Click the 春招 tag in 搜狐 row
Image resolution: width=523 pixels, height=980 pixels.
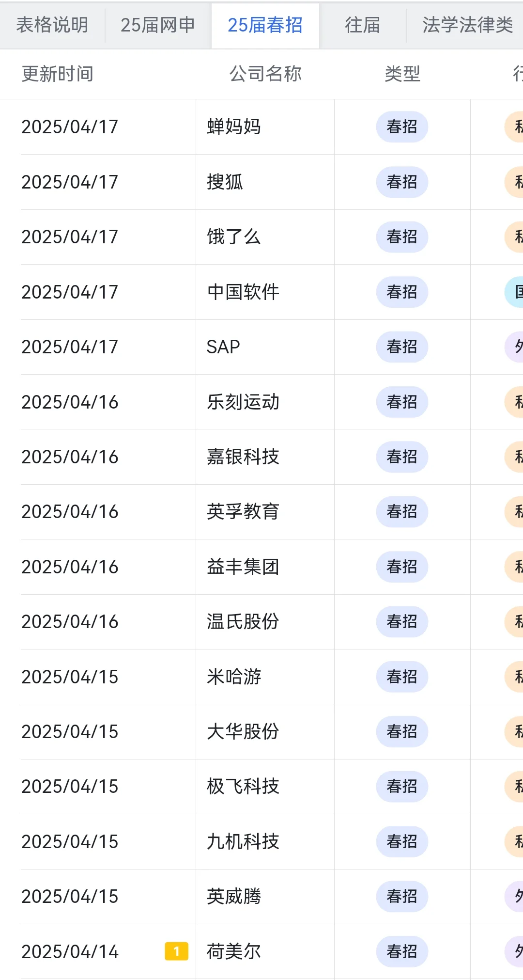(402, 182)
